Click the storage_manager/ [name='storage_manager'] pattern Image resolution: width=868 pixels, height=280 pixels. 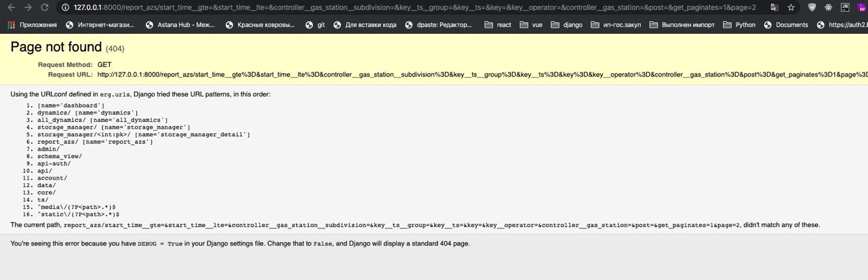pos(113,127)
